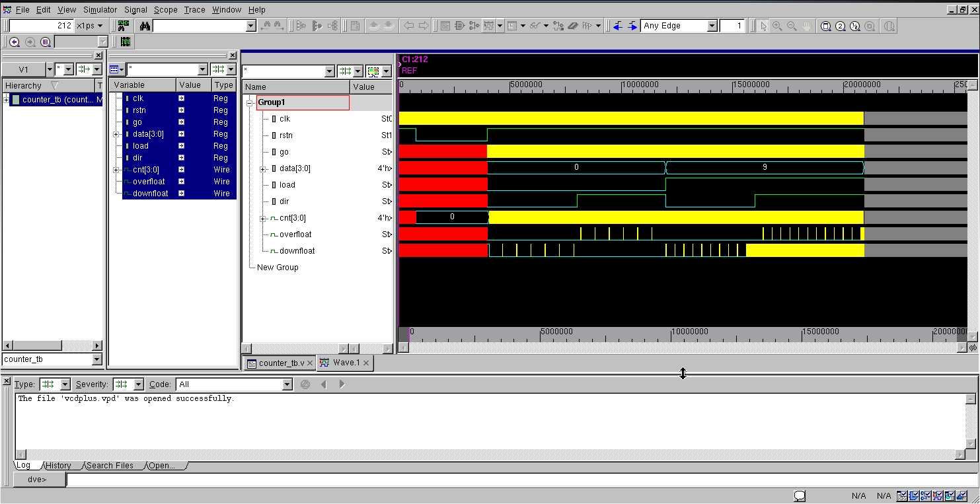
Task: Click the forward navigation arrow icon
Action: [x=424, y=26]
